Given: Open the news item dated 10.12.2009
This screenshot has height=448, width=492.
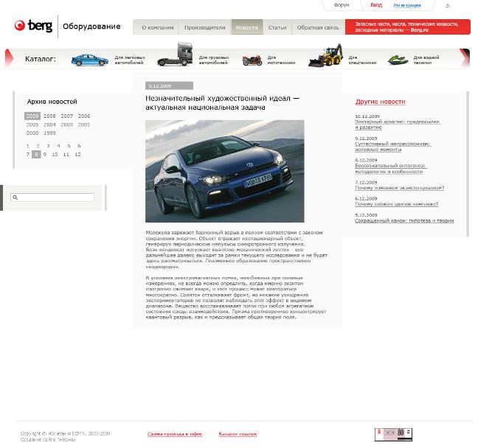Looking at the screenshot, I should tap(397, 125).
